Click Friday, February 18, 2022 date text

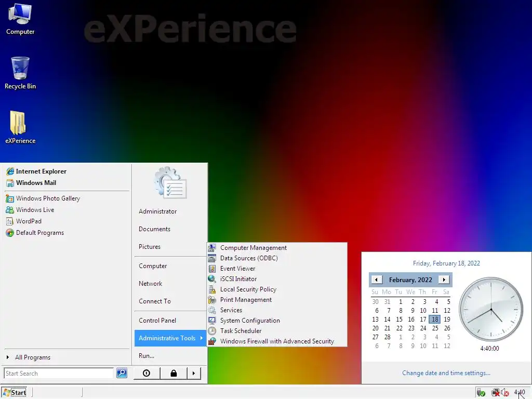click(446, 263)
